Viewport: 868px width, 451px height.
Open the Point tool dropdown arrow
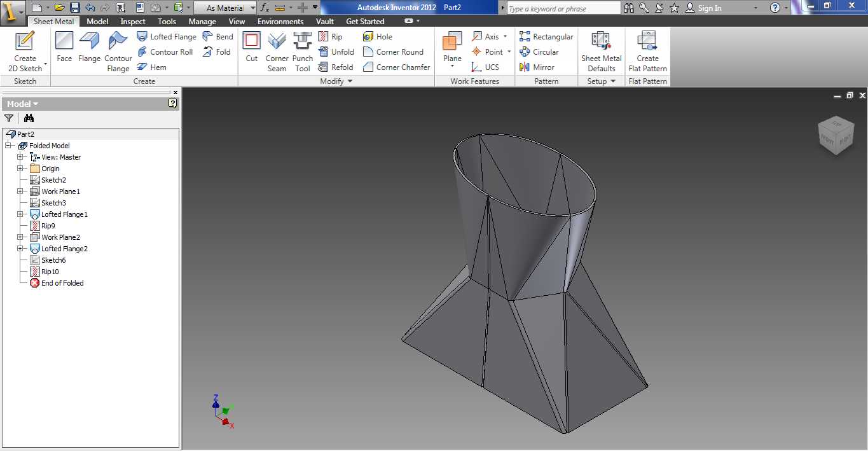click(x=509, y=52)
